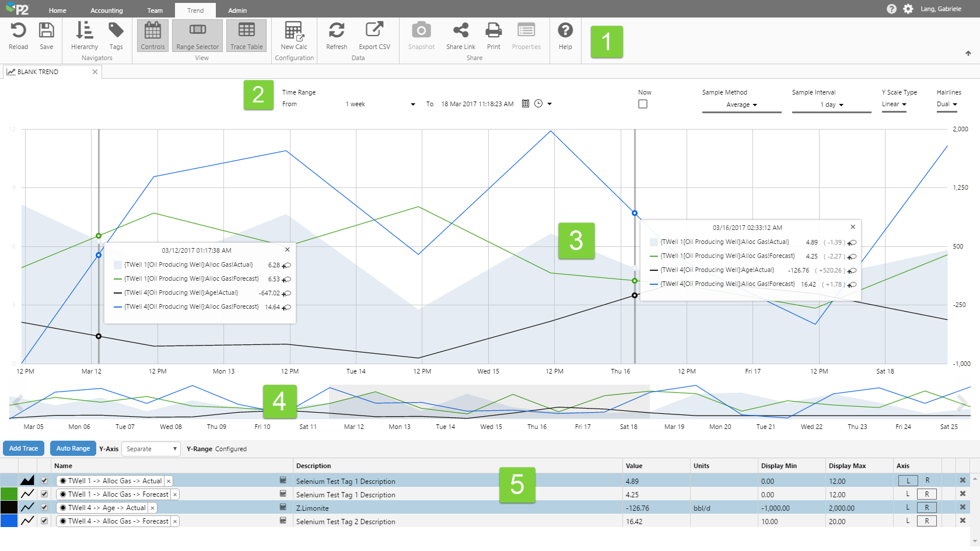Print the trend chart

pos(494,36)
